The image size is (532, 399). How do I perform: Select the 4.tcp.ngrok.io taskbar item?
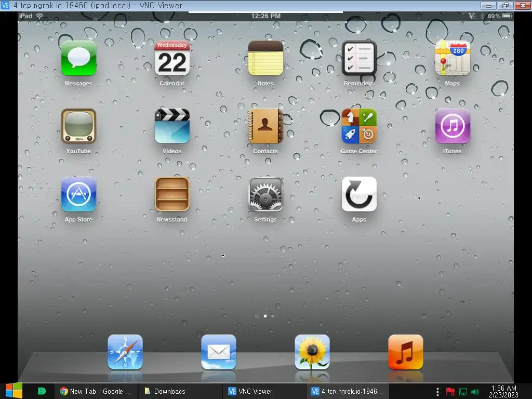coord(348,391)
